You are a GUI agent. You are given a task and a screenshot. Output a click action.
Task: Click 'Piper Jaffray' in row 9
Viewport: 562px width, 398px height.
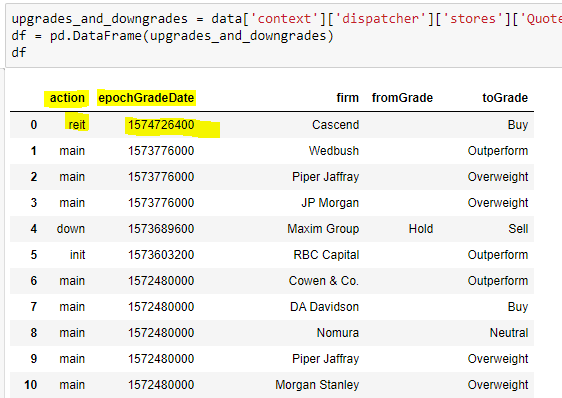(325, 359)
